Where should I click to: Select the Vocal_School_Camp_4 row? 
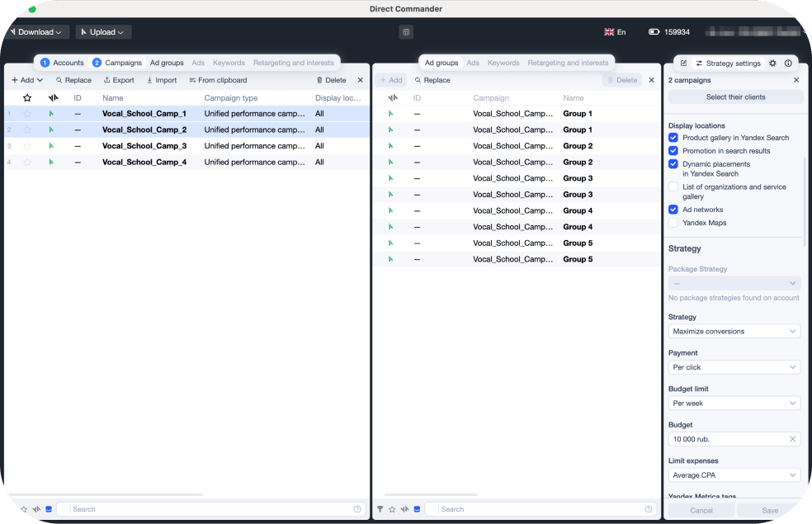click(187, 162)
